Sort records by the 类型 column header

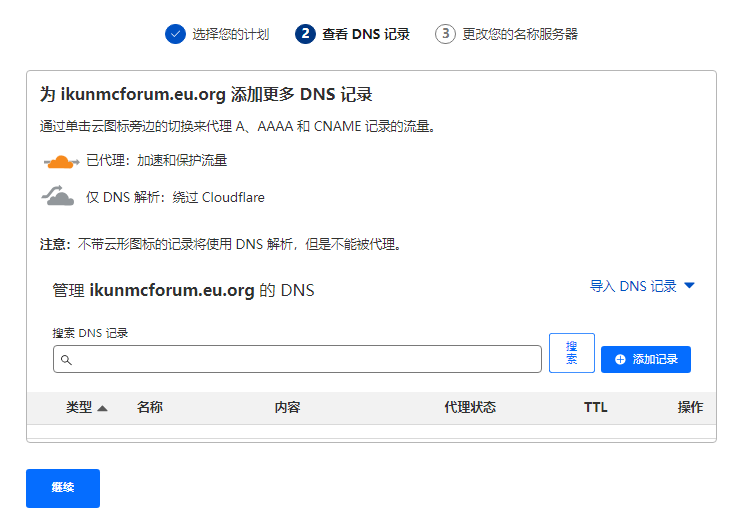click(79, 407)
